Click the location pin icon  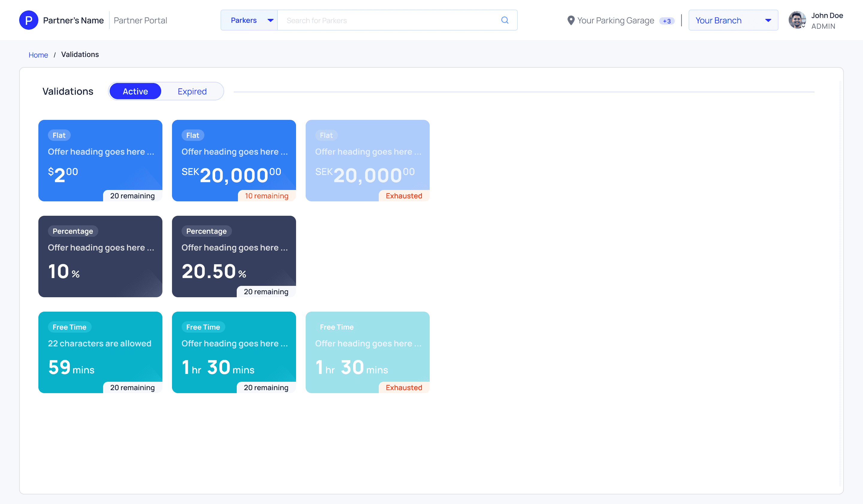571,21
